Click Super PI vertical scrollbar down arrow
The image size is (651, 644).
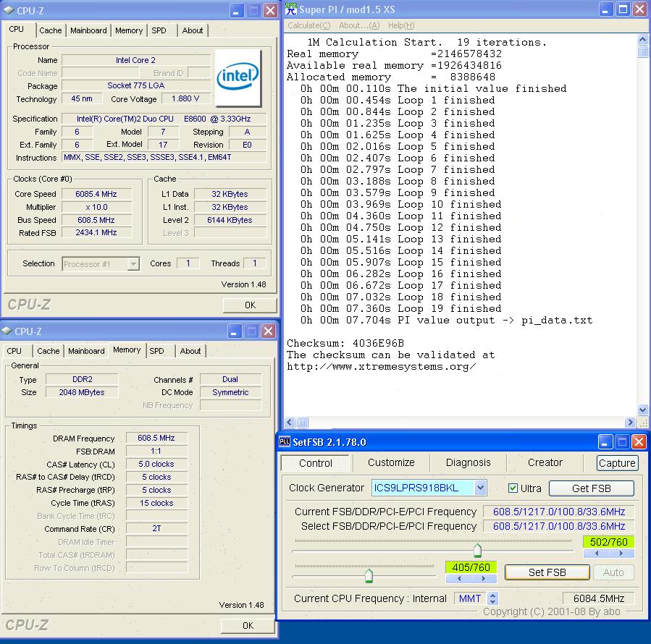[643, 410]
